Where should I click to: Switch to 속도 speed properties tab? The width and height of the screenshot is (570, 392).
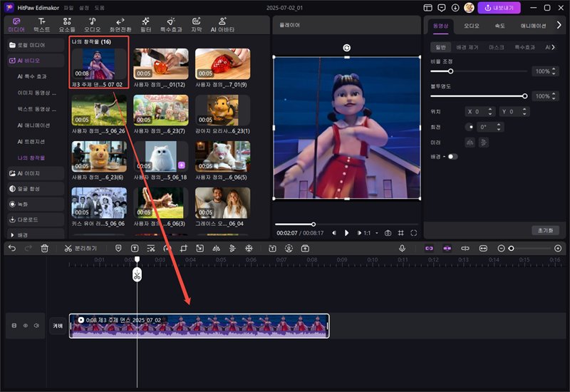(500, 26)
